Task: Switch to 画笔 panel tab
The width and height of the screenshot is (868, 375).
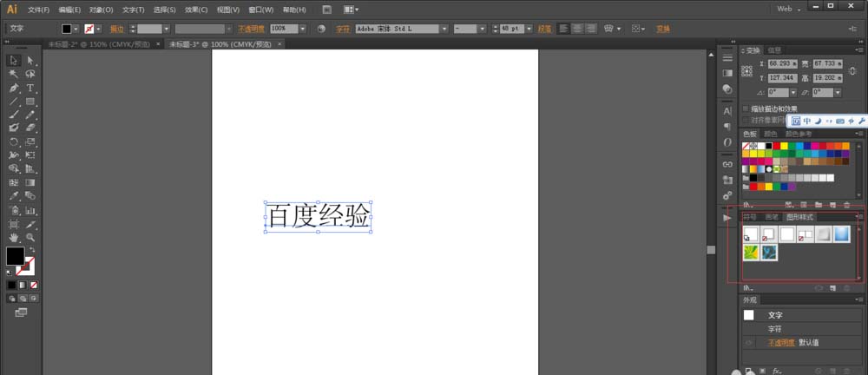Action: click(x=772, y=217)
